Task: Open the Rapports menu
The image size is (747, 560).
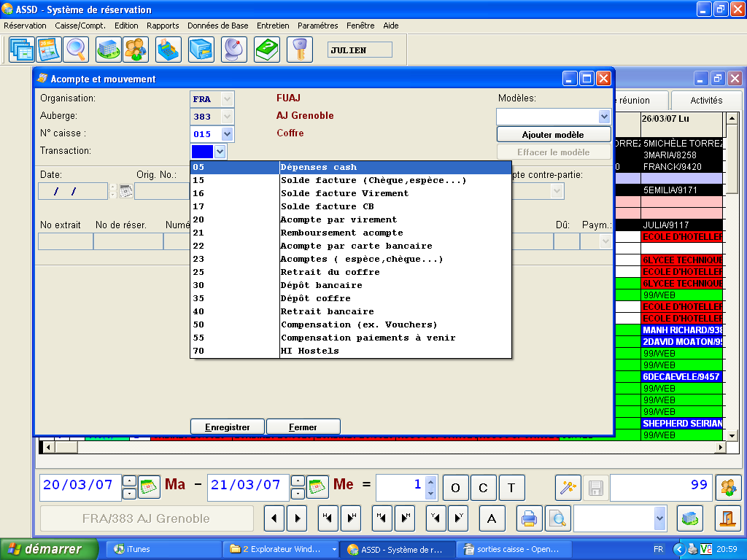Action: (163, 26)
